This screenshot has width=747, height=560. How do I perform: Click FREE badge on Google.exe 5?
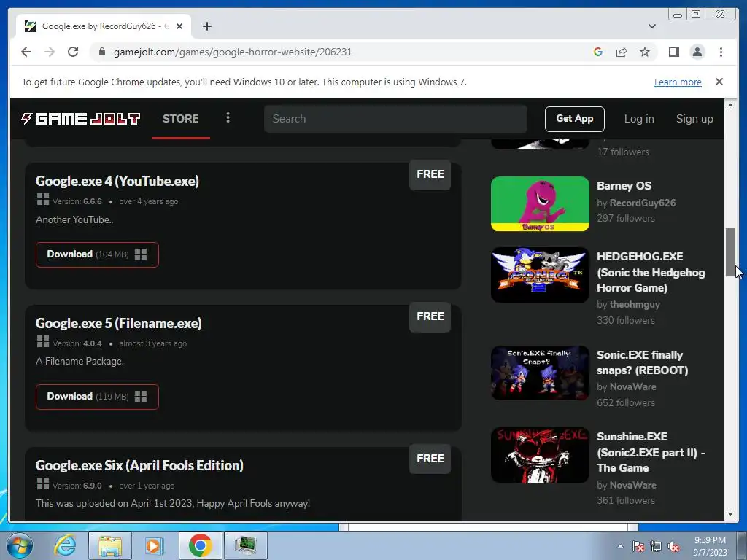[430, 316]
